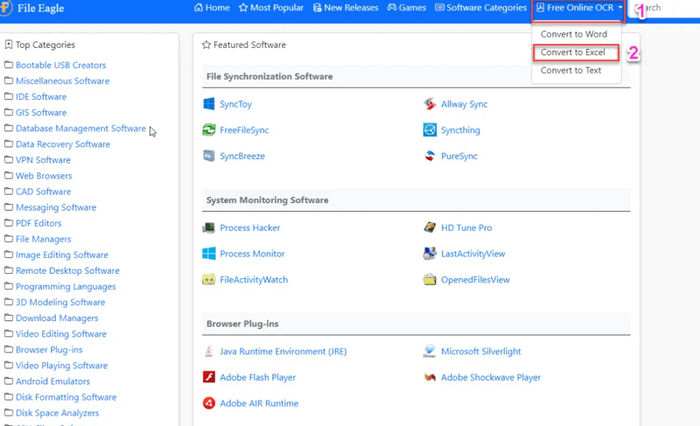Open Miscellaneous Software category
This screenshot has width=700, height=426.
tap(62, 81)
